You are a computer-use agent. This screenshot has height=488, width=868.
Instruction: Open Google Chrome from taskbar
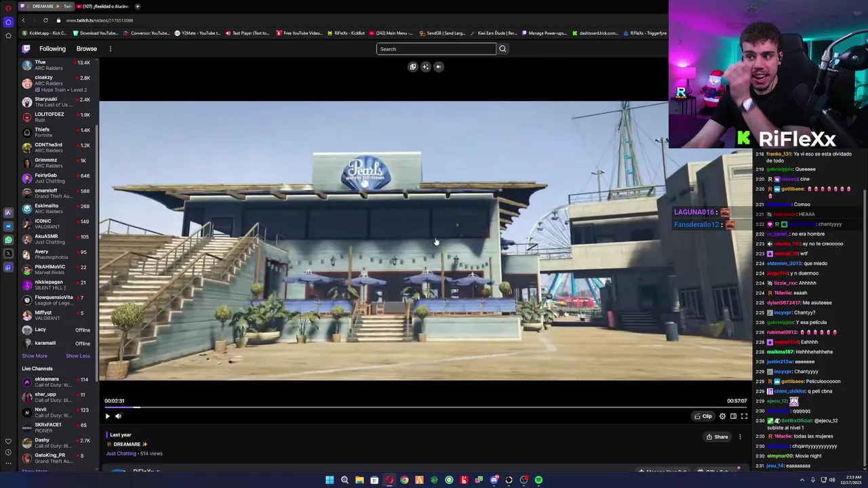[x=404, y=480]
